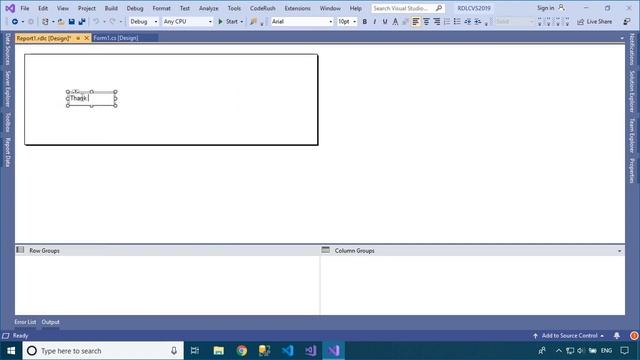Open Google Chrome from the taskbar

click(242, 351)
